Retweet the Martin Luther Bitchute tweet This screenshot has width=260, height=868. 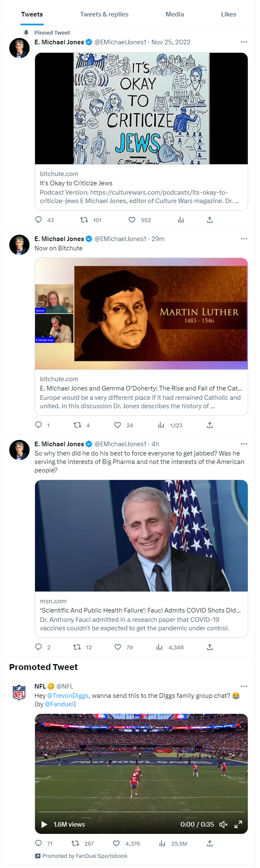[78, 425]
